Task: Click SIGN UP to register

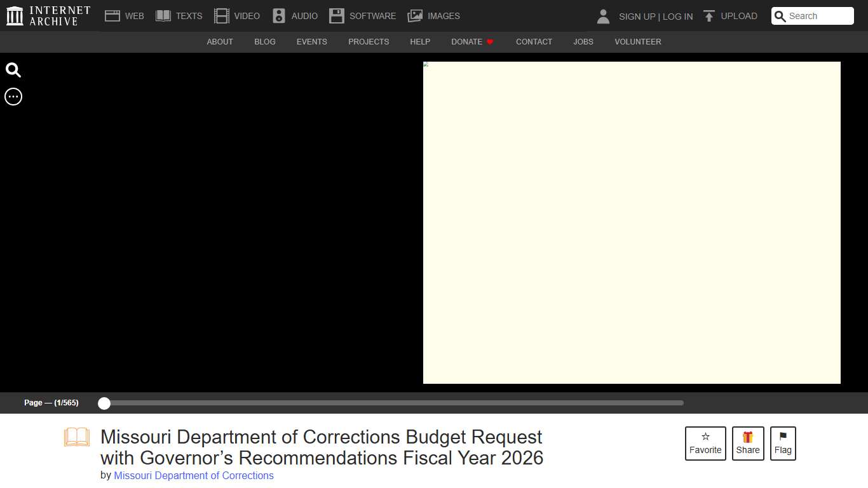Action: pyautogui.click(x=636, y=16)
